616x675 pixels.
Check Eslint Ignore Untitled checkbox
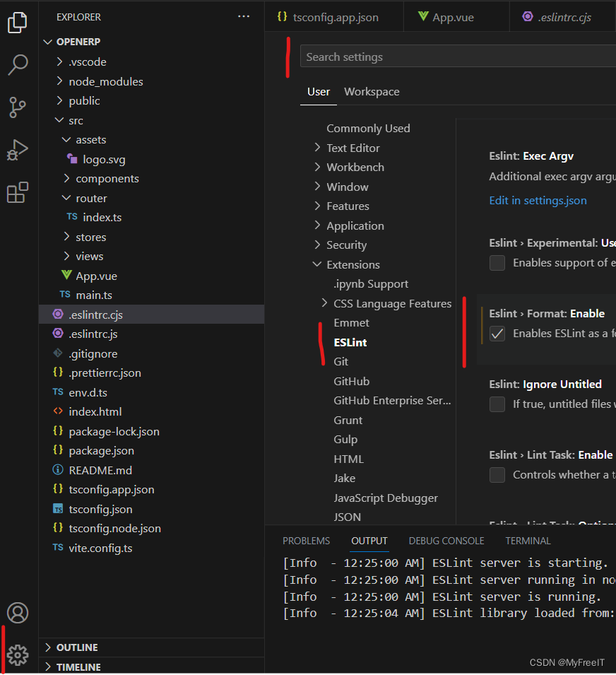[497, 404]
